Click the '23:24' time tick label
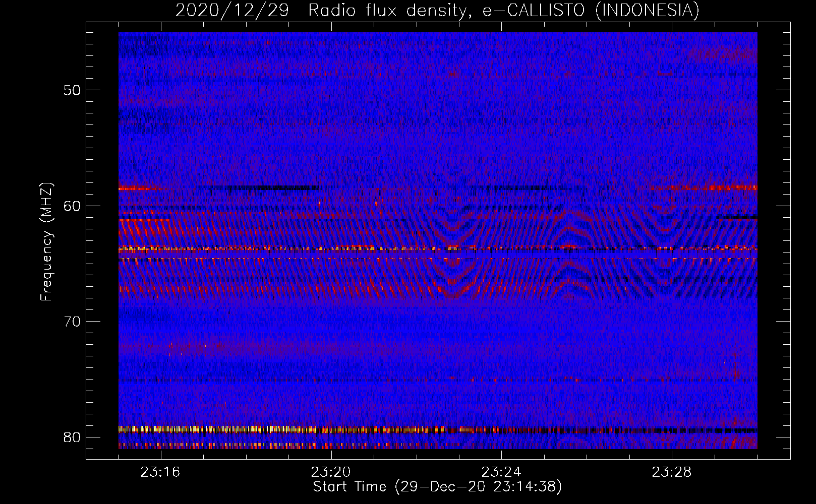816x504 pixels. tap(501, 472)
